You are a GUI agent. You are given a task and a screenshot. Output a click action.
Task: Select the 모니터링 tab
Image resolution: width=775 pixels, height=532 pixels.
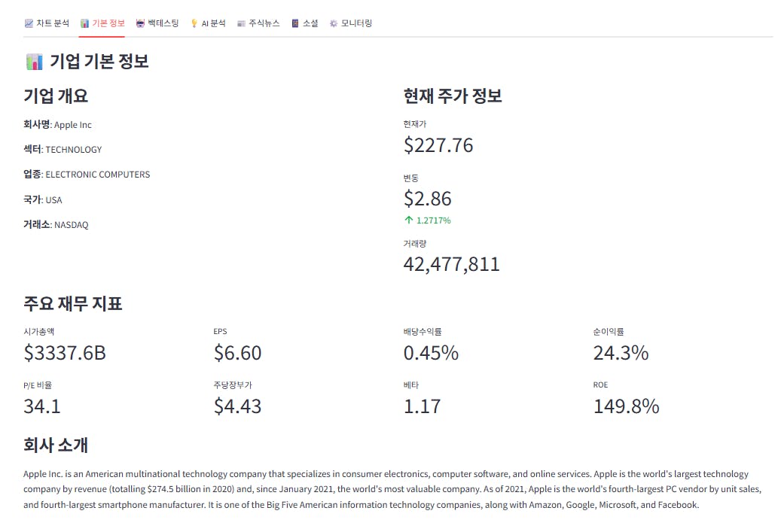coord(356,23)
